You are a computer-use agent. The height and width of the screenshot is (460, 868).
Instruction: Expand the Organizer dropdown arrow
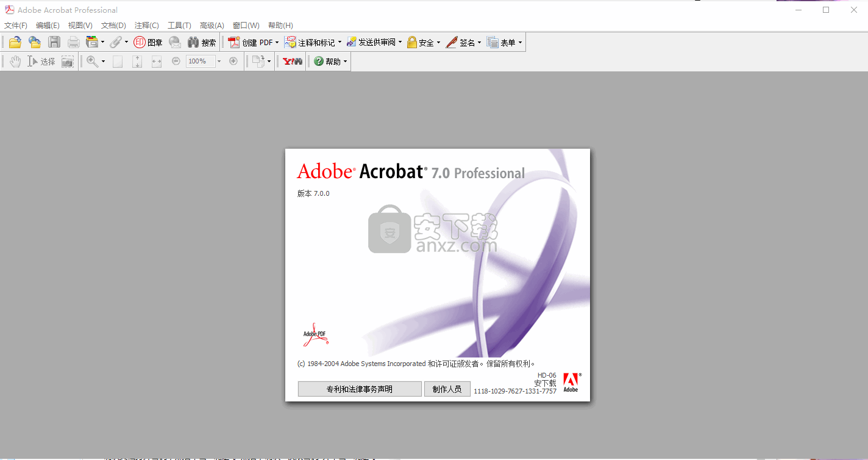pyautogui.click(x=103, y=42)
